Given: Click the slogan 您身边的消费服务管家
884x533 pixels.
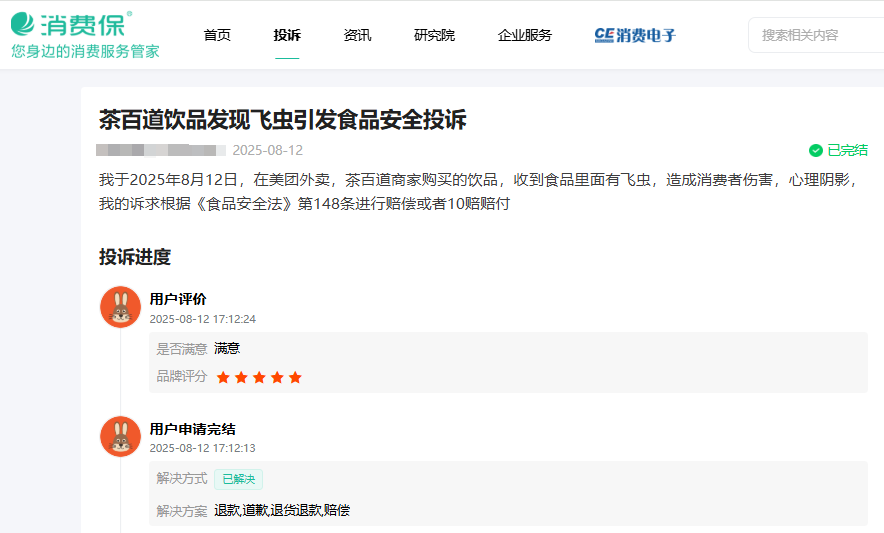Looking at the screenshot, I should click(x=86, y=51).
